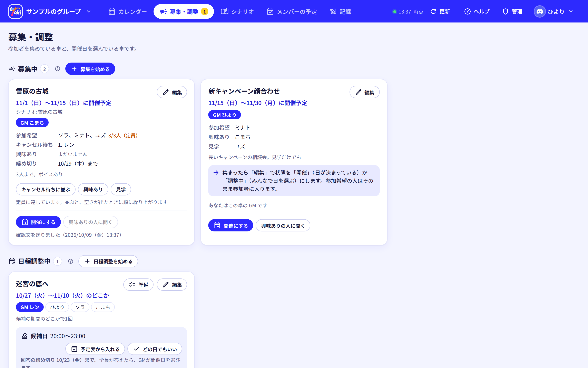
Task: Click the こまち member chip in 迷宮の底へ
Action: [x=103, y=307]
